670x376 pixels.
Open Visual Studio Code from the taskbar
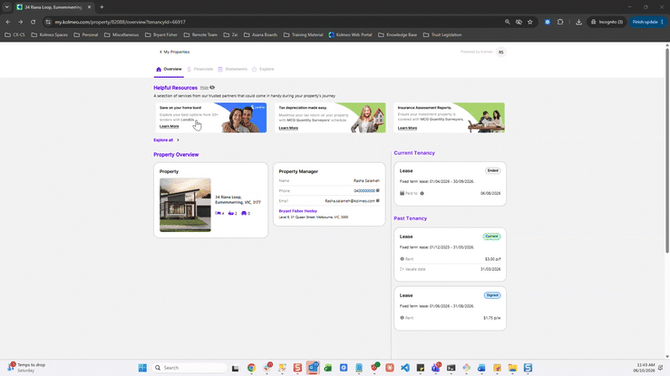pos(405,367)
